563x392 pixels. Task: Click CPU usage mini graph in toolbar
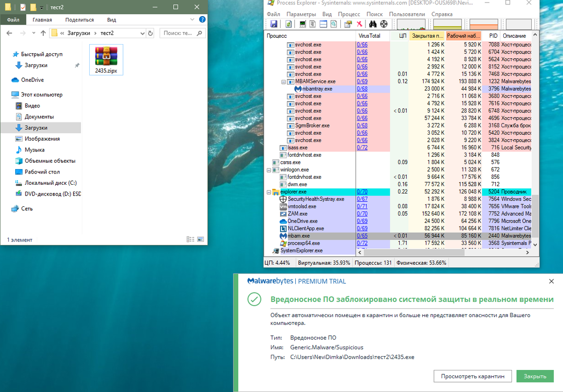pos(411,24)
